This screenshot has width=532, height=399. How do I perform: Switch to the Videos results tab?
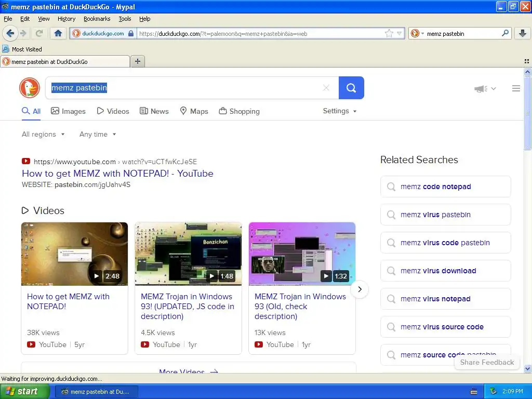pyautogui.click(x=113, y=111)
